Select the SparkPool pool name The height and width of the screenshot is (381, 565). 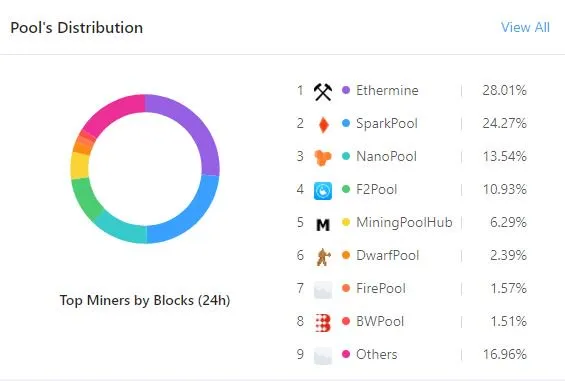(387, 123)
